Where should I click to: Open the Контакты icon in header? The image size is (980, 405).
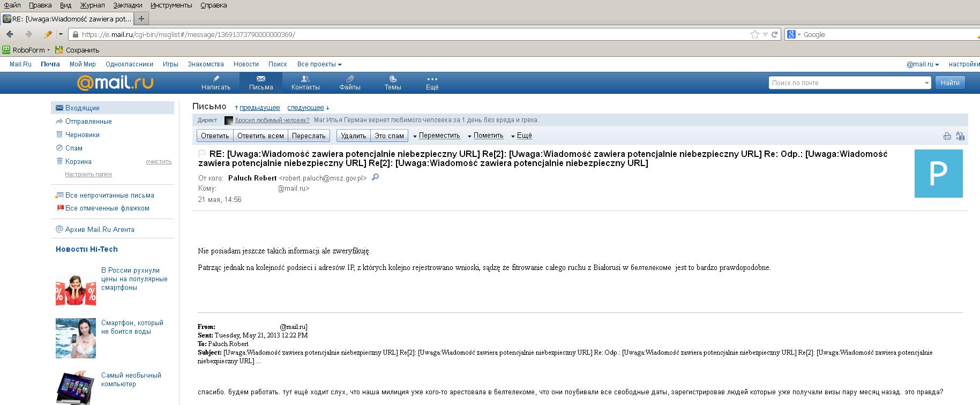coord(305,79)
